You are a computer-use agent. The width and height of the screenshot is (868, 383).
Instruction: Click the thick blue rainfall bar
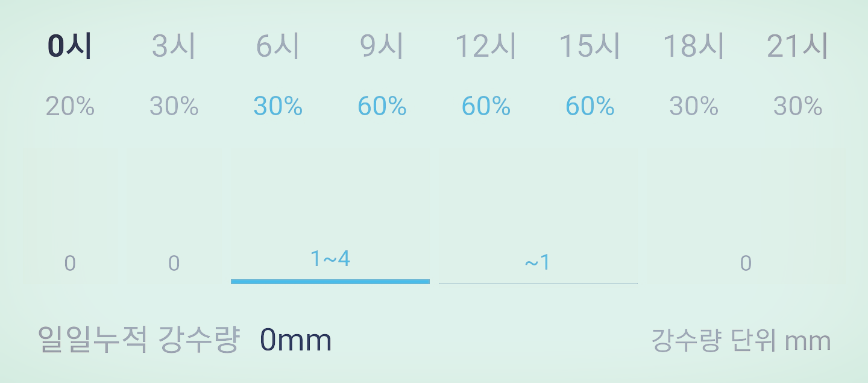[330, 281]
